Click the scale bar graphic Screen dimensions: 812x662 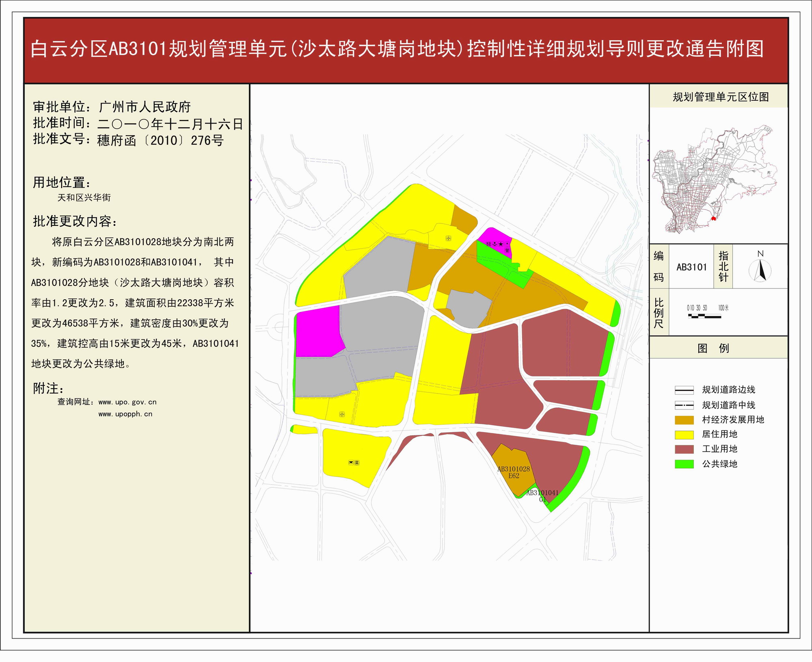(704, 316)
